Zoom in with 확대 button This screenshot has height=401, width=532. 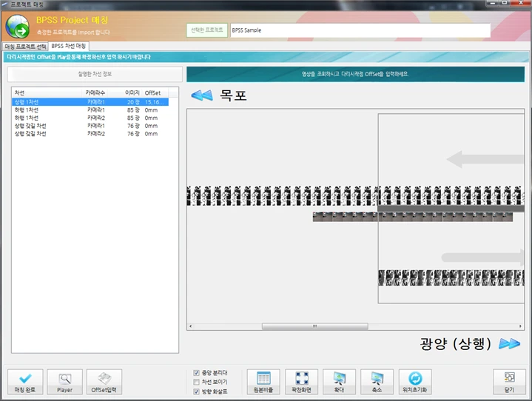340,382
